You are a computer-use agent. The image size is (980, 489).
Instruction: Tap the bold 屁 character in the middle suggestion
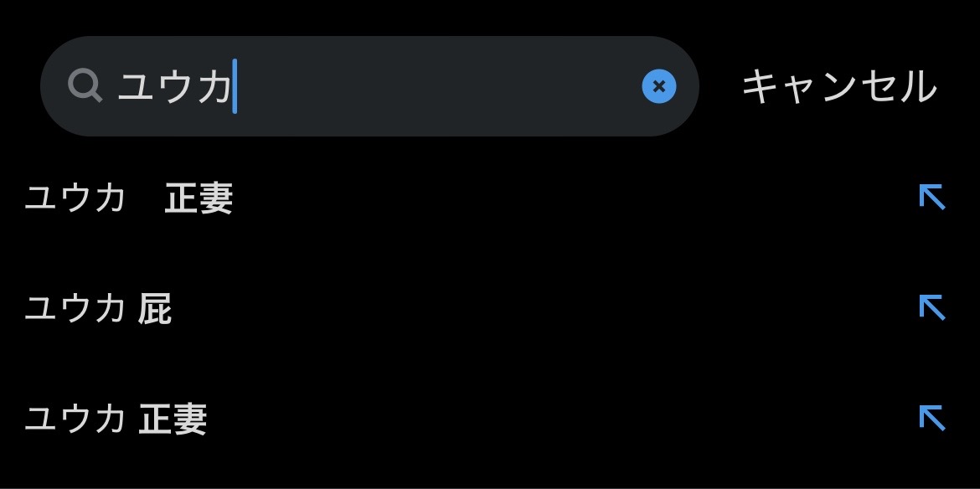(155, 309)
